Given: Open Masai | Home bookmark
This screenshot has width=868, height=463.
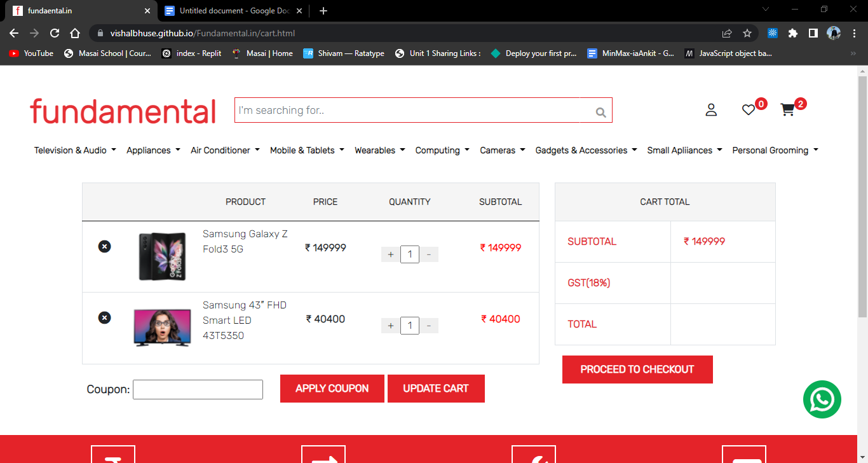Looking at the screenshot, I should pyautogui.click(x=262, y=53).
